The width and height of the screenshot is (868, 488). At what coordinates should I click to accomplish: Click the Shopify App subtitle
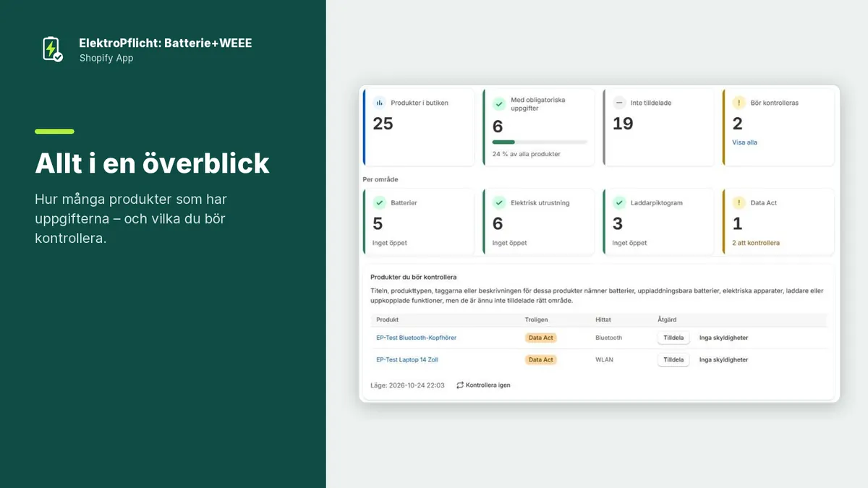(x=106, y=58)
